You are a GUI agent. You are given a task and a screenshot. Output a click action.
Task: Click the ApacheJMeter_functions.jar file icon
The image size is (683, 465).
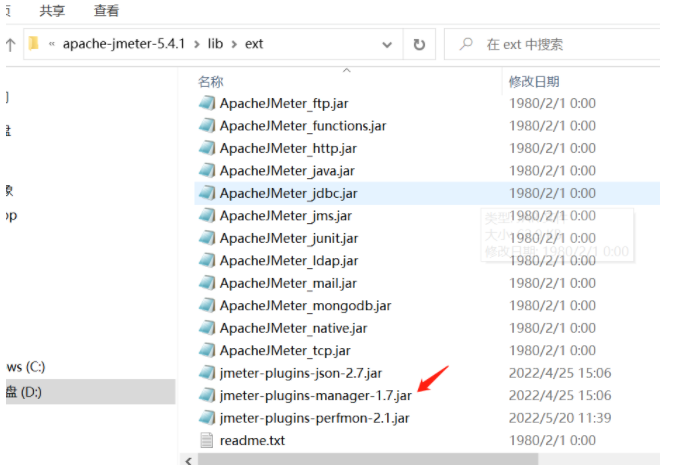point(207,126)
